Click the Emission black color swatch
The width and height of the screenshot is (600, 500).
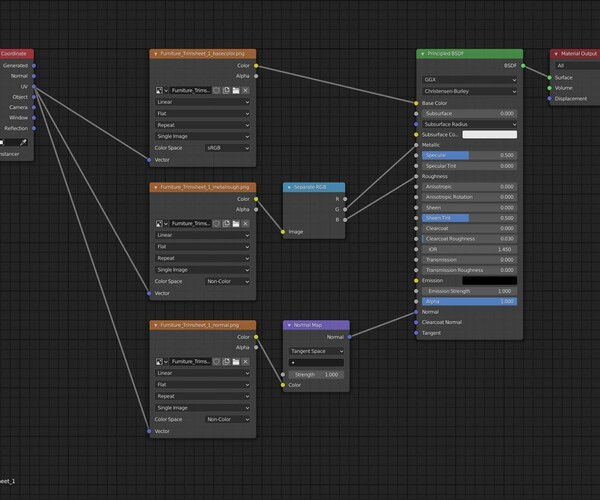pyautogui.click(x=489, y=280)
